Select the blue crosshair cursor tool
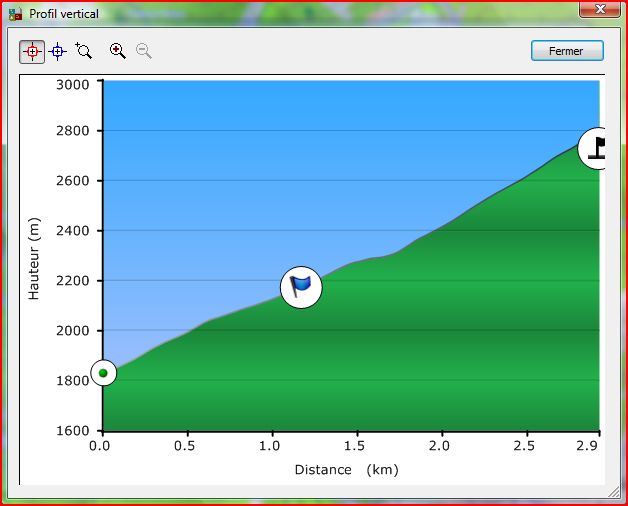628x506 pixels. (x=58, y=51)
